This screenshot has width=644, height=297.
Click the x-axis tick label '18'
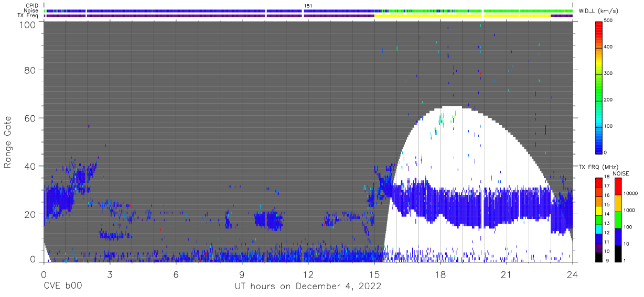[441, 274]
